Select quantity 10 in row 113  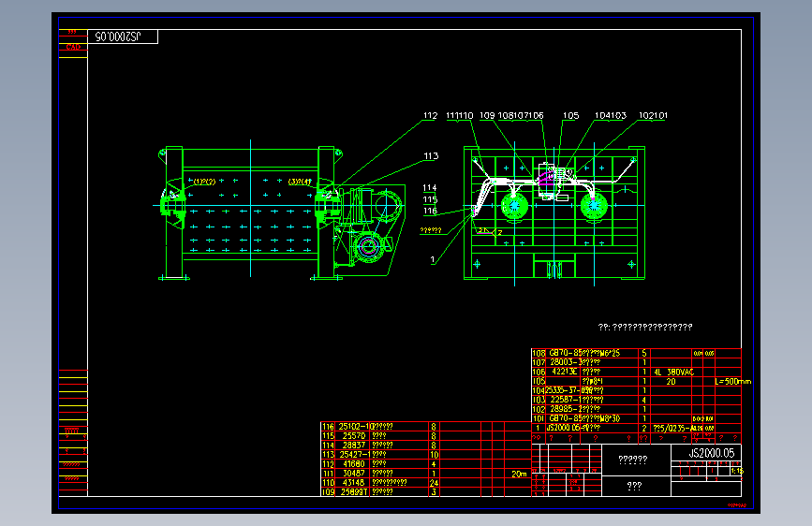click(x=434, y=455)
